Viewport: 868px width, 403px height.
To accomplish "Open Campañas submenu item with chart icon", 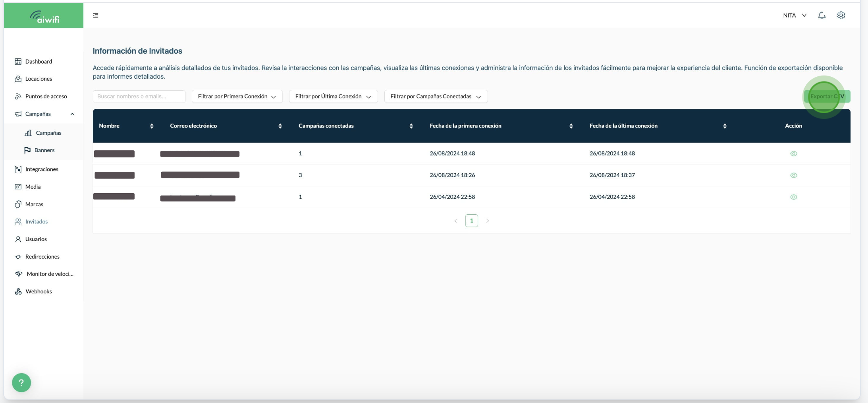I will [x=48, y=133].
